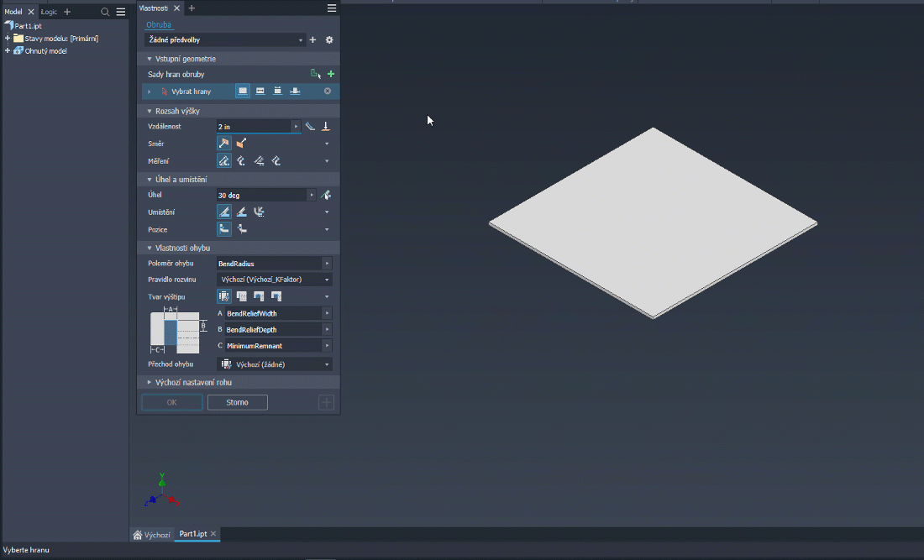
Task: Select the first Pozice position icon
Action: coord(224,229)
